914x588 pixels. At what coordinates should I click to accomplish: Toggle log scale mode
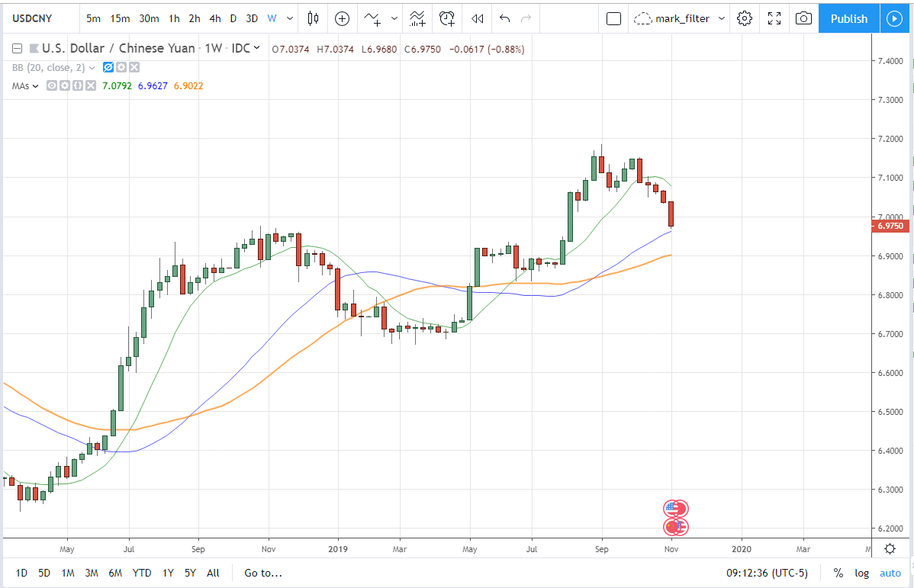click(862, 573)
